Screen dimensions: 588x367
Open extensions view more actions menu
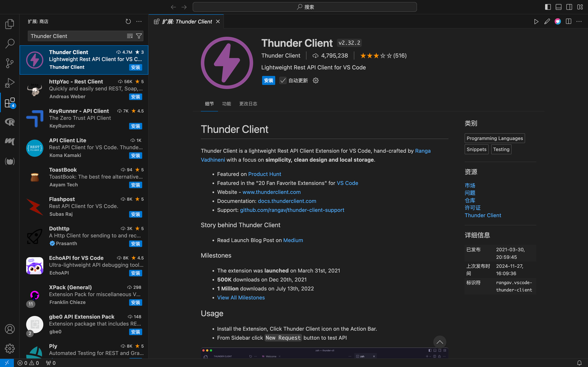[139, 22]
